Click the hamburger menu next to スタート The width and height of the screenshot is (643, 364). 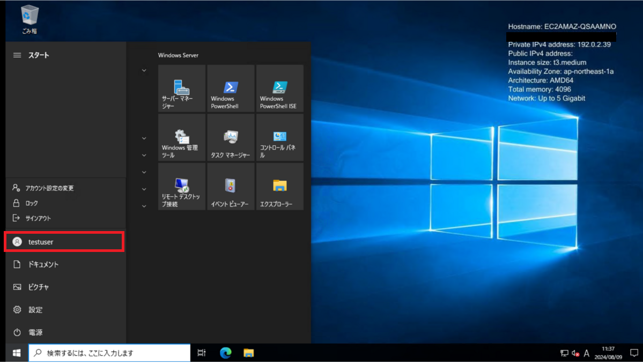coord(17,55)
